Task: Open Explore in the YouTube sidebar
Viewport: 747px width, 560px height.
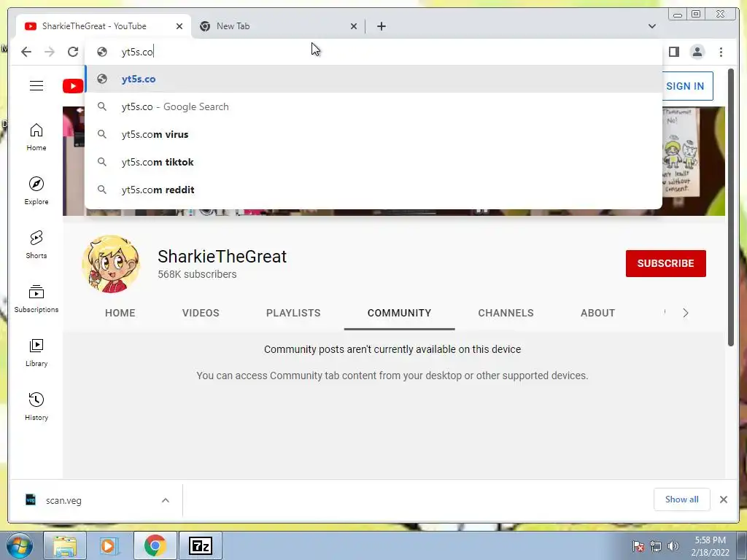Action: pos(36,191)
